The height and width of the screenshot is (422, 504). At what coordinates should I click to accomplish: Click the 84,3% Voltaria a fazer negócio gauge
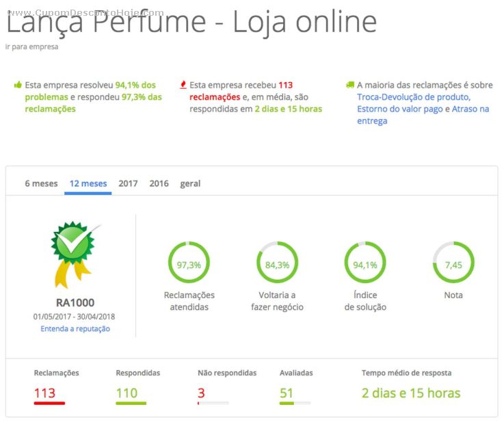(x=277, y=262)
